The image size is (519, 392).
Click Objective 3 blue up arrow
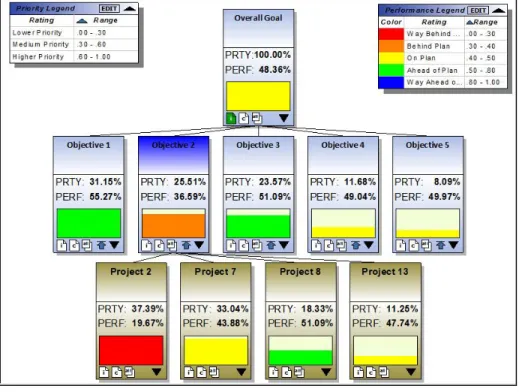tap(271, 245)
